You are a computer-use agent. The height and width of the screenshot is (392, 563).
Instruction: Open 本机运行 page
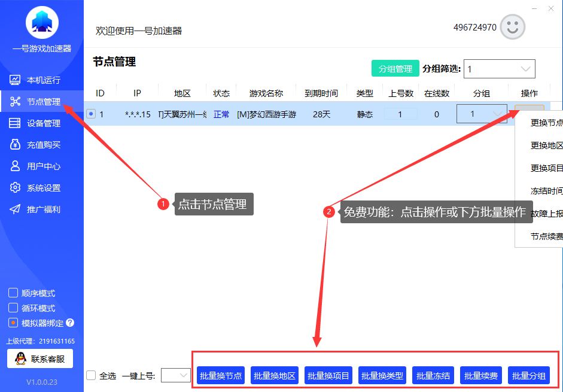[42, 80]
